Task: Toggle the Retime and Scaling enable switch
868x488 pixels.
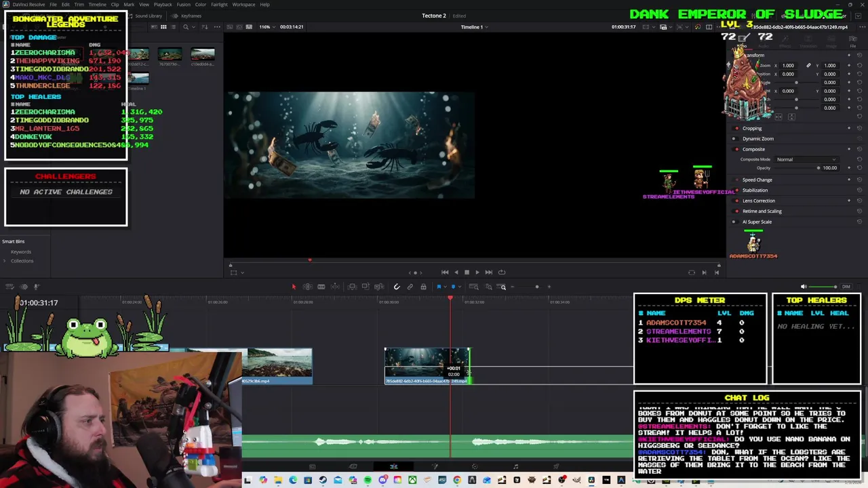Action: 737,211
